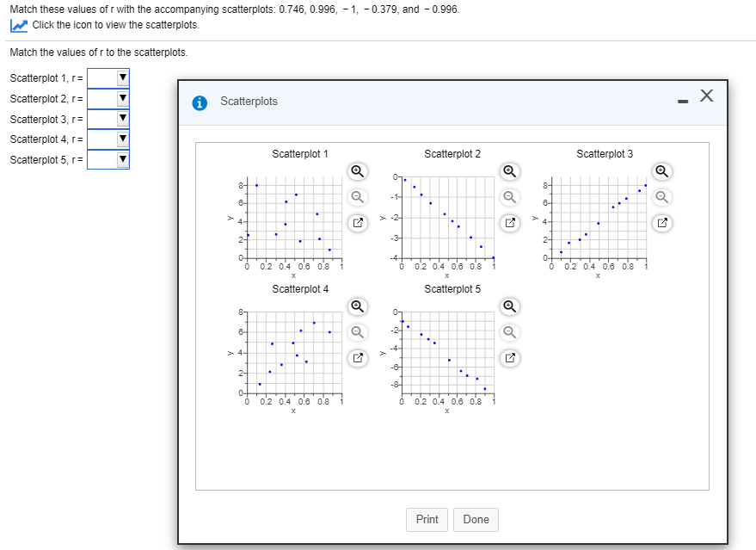
Task: Zoom in on Scatterplot 4
Action: point(357,306)
